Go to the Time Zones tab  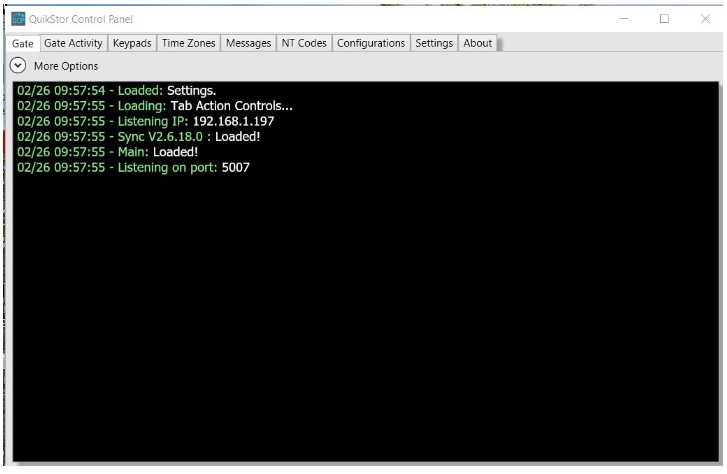pos(188,43)
